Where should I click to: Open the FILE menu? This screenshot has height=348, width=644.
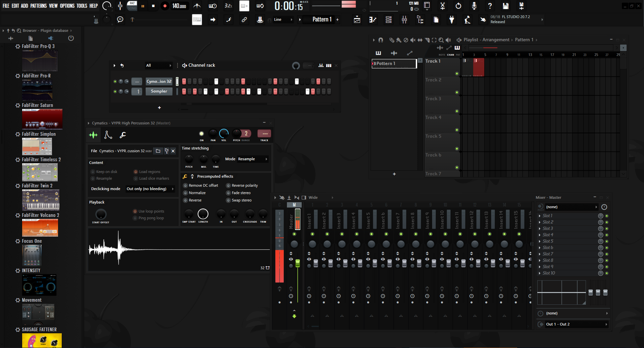6,6
